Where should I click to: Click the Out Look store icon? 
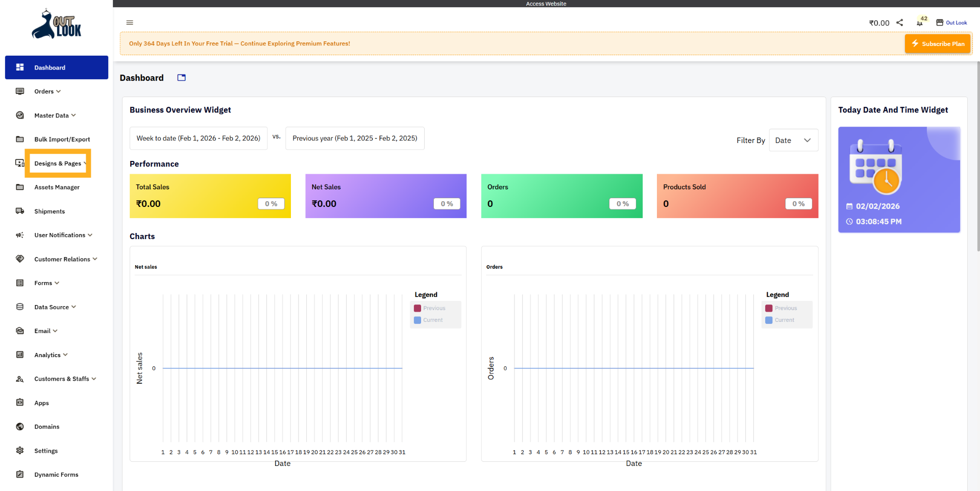(x=940, y=22)
